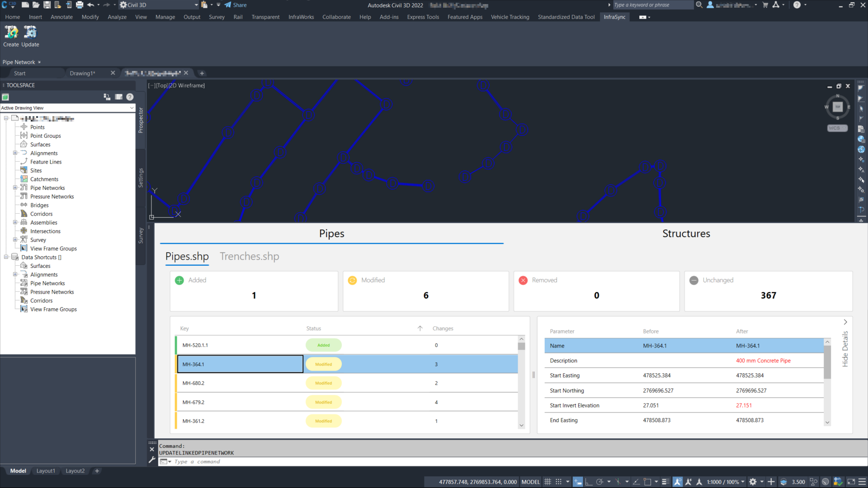Switch to the Trenches.shp tab
868x488 pixels.
(x=249, y=256)
